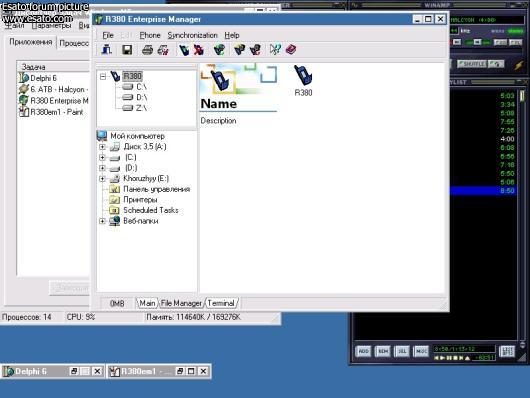Select the C:\ phone drive
Screen dimensions: 530x398
tap(141, 87)
